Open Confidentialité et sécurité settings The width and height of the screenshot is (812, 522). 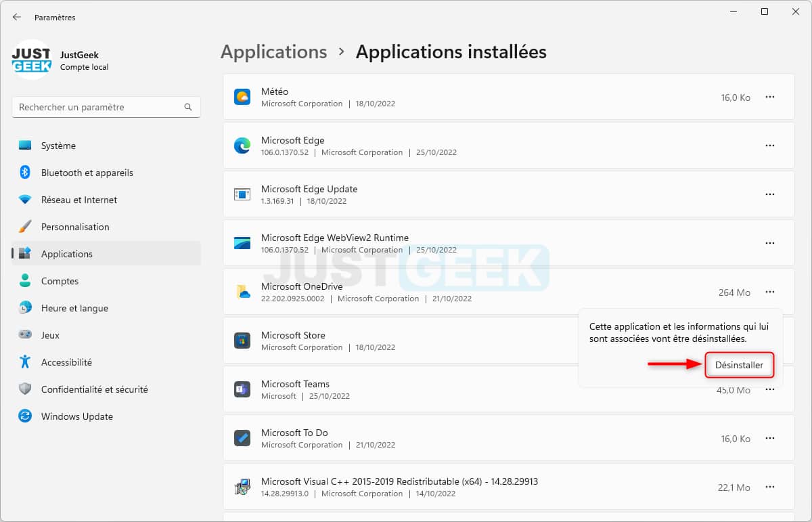(x=106, y=389)
